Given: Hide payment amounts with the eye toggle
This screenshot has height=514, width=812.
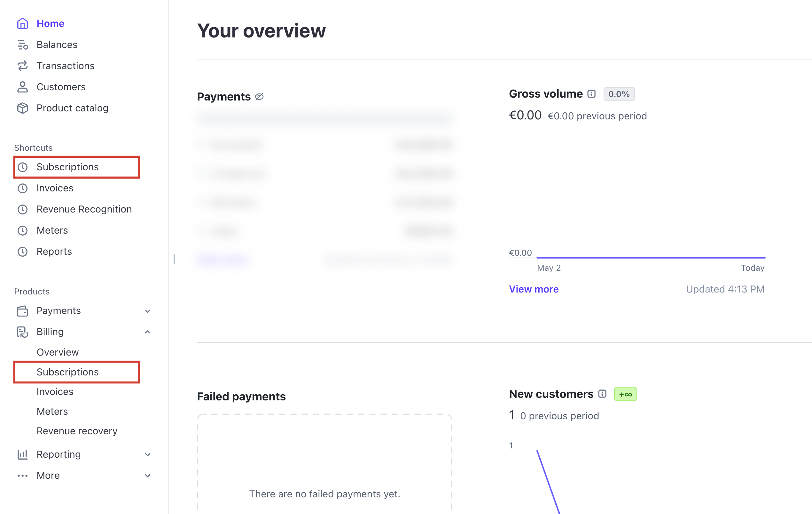Looking at the screenshot, I should point(259,97).
